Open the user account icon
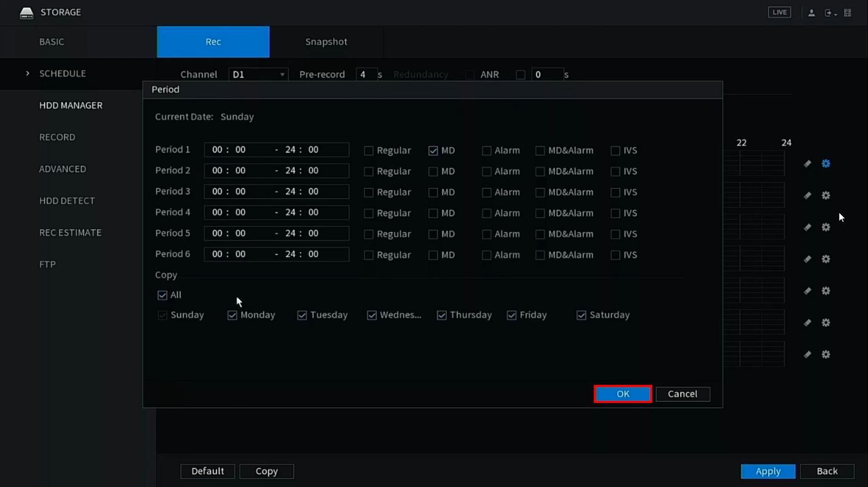868x487 pixels. [811, 13]
